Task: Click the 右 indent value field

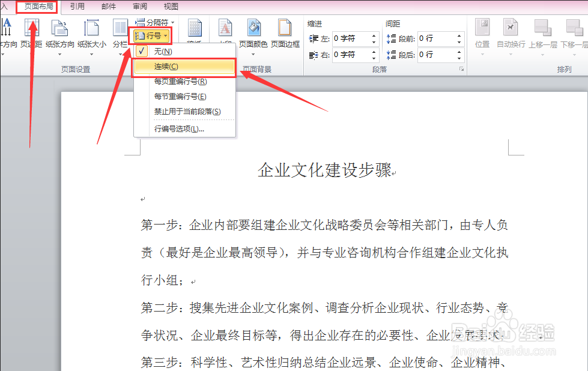Action: pyautogui.click(x=351, y=55)
